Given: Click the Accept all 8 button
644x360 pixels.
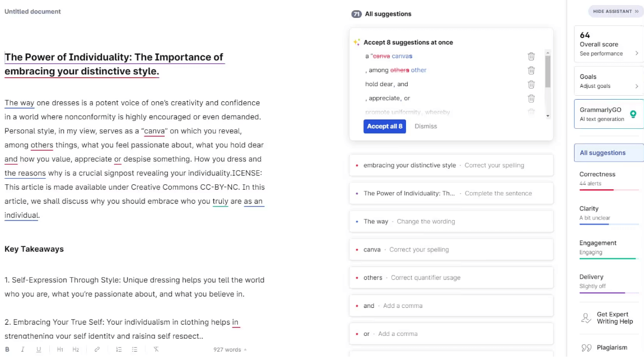Looking at the screenshot, I should click(384, 127).
